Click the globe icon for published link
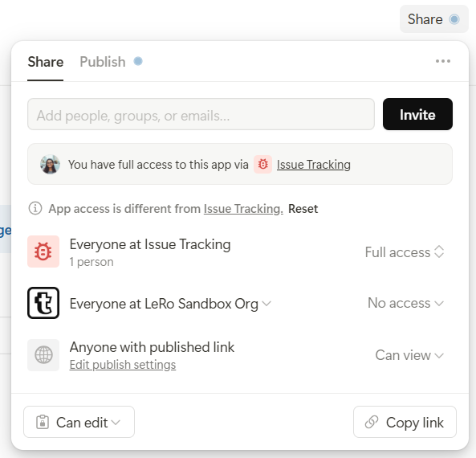 (x=43, y=355)
